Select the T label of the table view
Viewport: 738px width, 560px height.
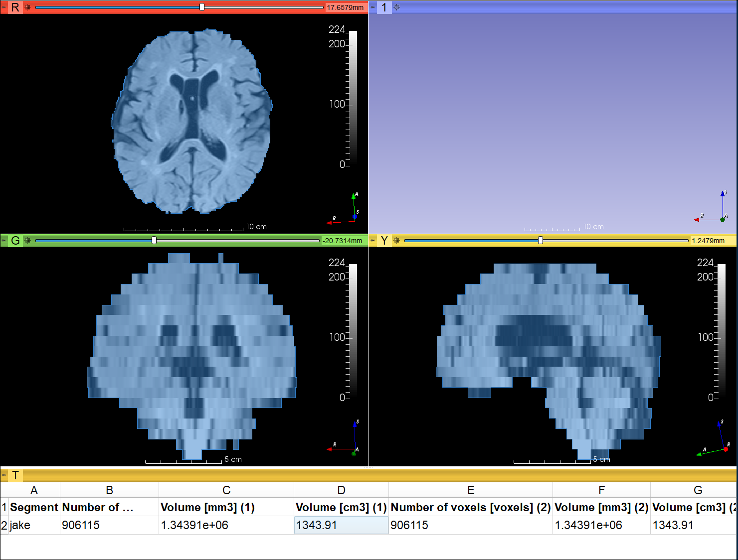[15, 475]
